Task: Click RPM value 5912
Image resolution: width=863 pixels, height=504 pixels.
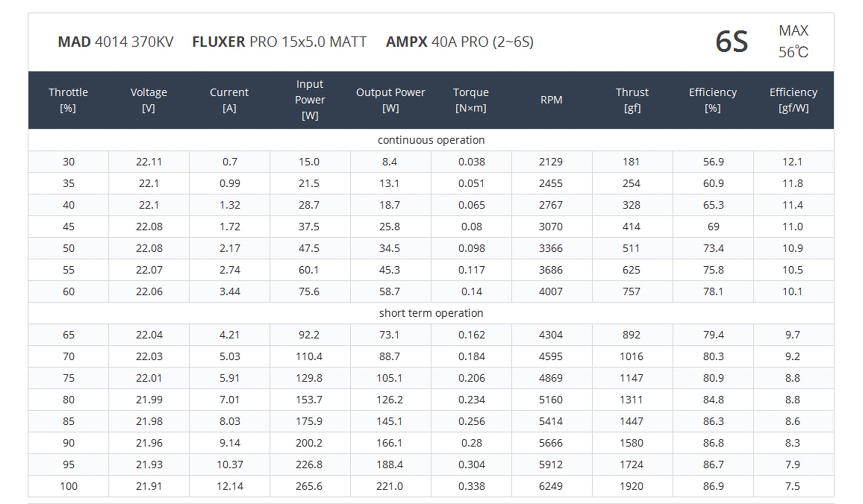Action: [551, 465]
